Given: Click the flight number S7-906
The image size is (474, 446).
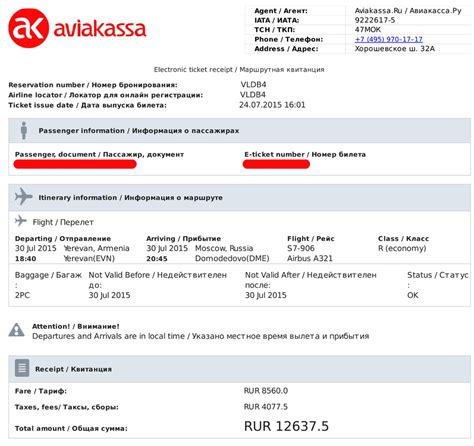Looking at the screenshot, I should [x=301, y=248].
